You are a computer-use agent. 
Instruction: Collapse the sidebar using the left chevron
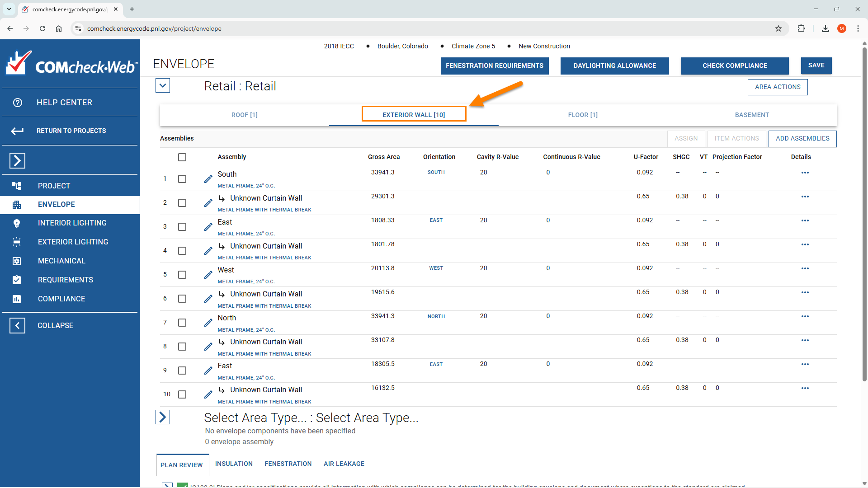tap(17, 325)
